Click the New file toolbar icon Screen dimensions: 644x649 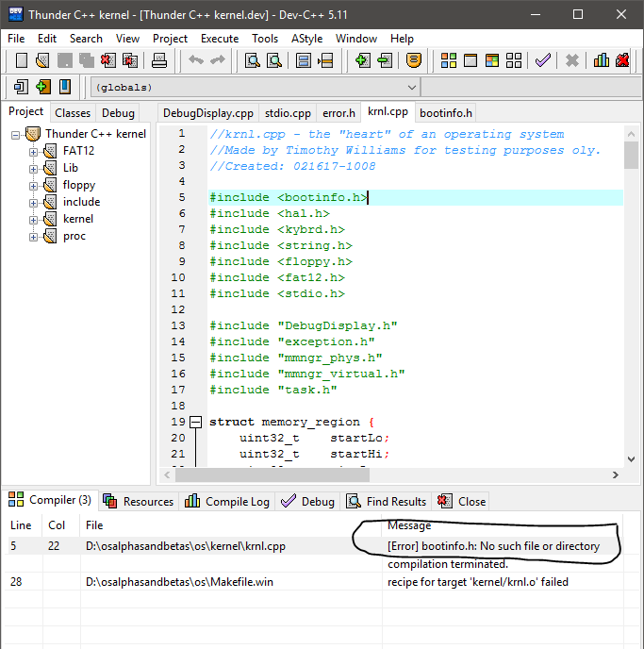click(22, 60)
